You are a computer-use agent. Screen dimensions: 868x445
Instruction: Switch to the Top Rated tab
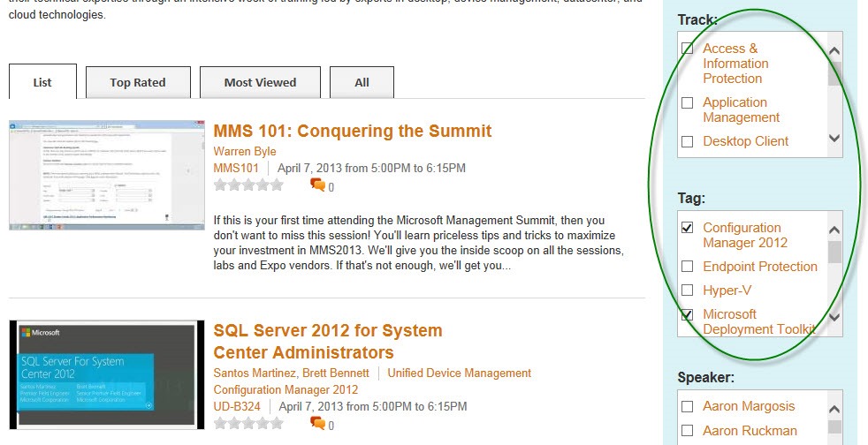pyautogui.click(x=138, y=82)
